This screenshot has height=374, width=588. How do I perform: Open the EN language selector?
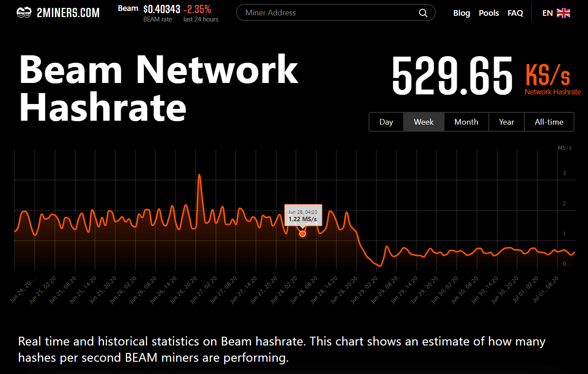point(548,13)
